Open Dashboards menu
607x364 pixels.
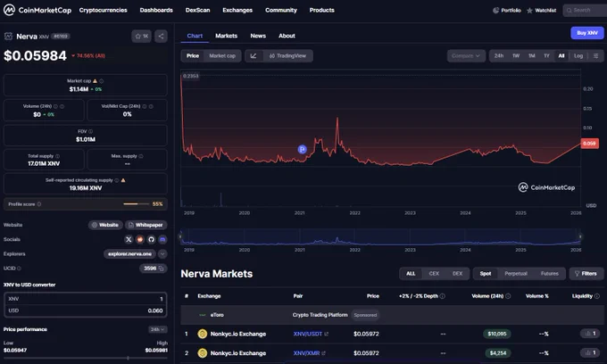pos(156,10)
